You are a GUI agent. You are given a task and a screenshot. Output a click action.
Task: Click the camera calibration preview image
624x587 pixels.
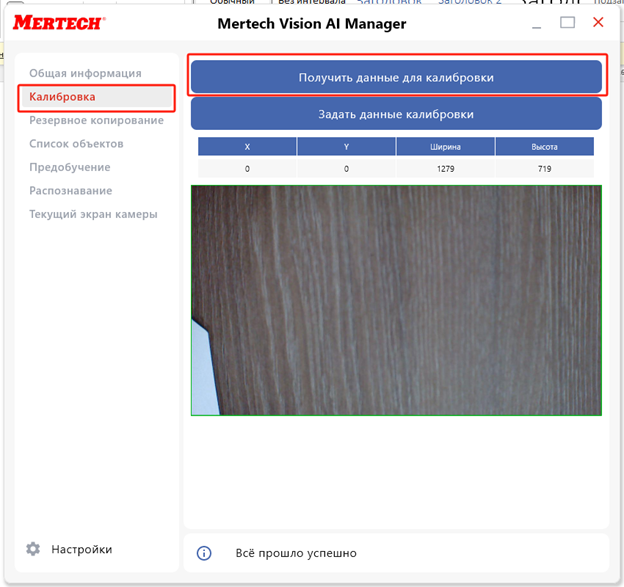[396, 300]
